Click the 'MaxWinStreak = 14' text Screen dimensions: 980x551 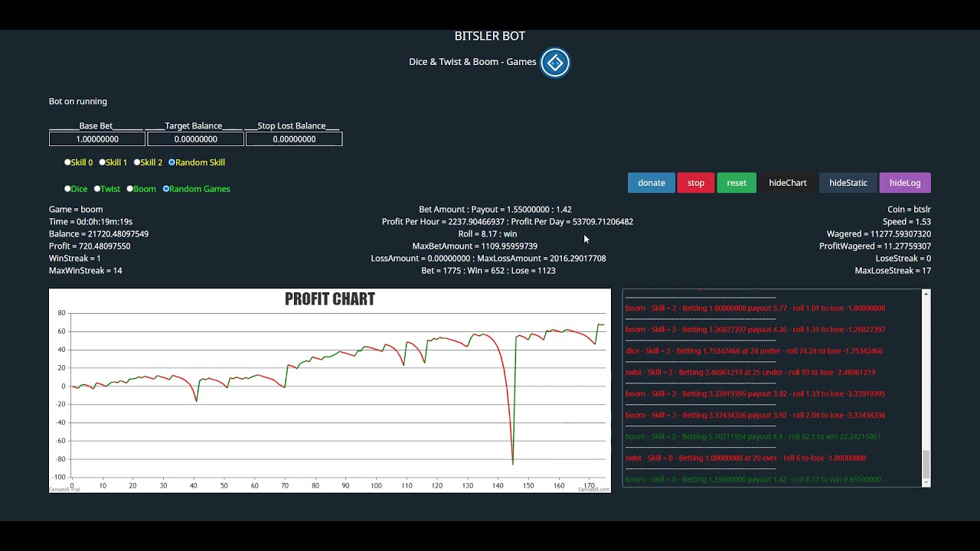click(x=86, y=270)
